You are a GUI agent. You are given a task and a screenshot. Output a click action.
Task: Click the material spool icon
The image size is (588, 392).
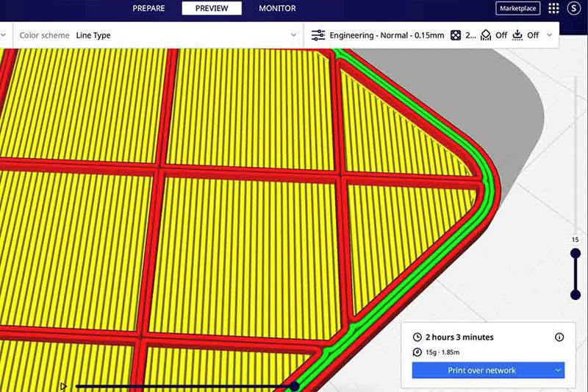(417, 352)
